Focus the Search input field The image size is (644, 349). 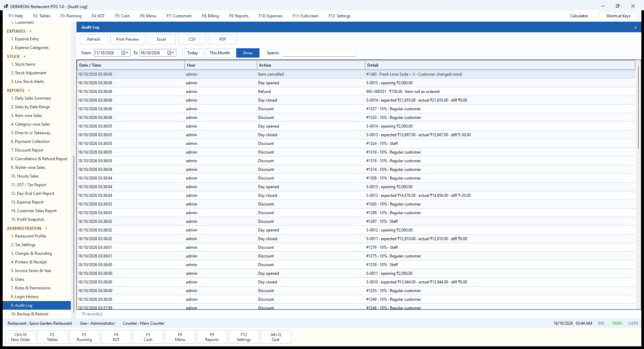319,53
